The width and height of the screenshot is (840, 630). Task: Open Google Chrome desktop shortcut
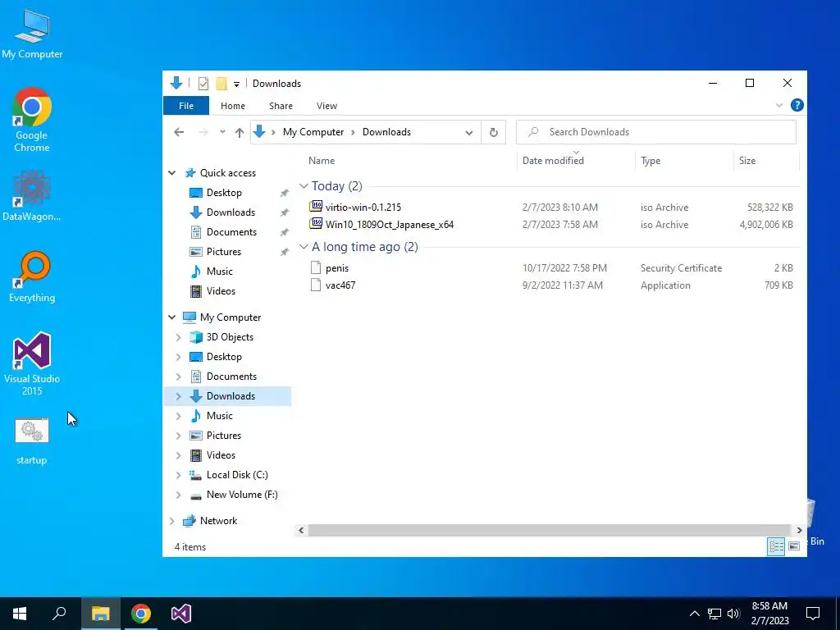click(x=32, y=119)
